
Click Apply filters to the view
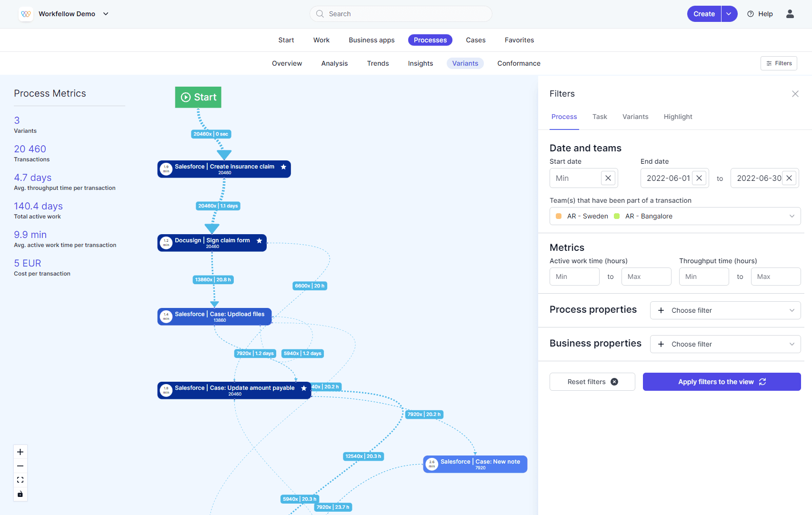(x=722, y=382)
